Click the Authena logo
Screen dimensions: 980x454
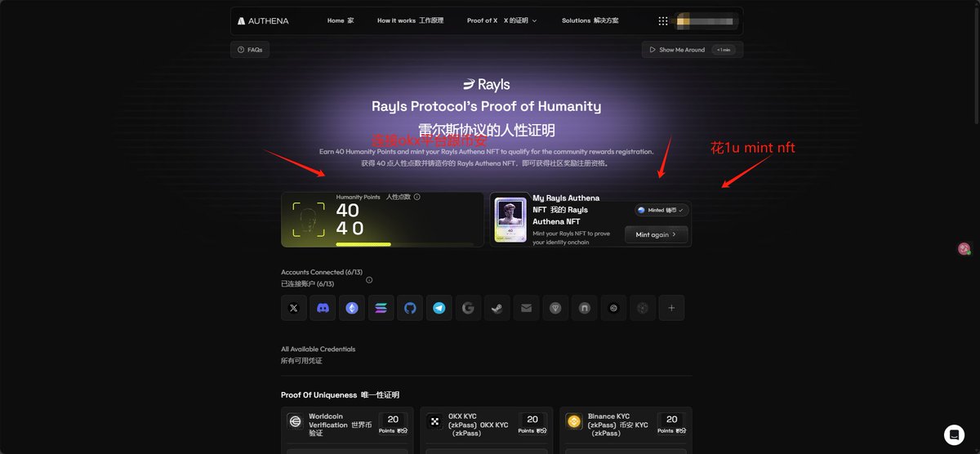coord(263,21)
